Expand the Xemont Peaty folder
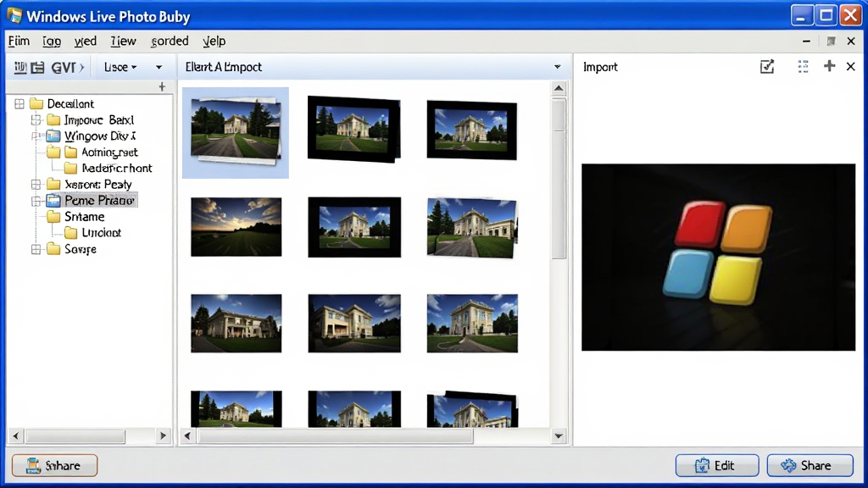This screenshot has width=868, height=488. (36, 184)
